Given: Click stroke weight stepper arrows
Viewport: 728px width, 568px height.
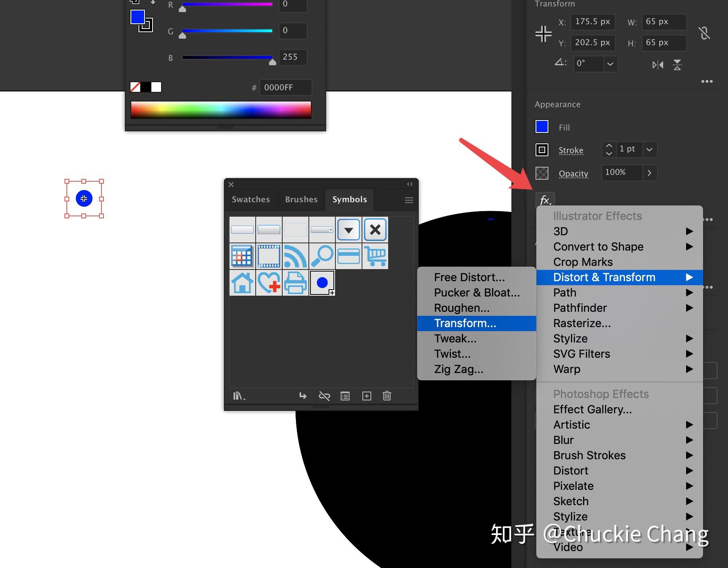Looking at the screenshot, I should click(x=609, y=149).
